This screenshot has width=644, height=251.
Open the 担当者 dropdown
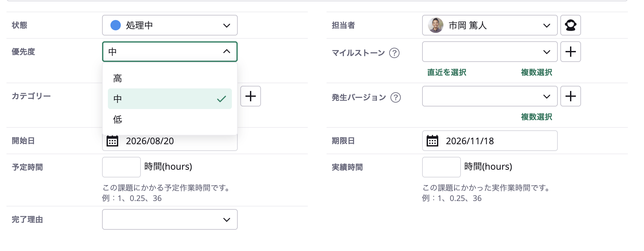[490, 25]
